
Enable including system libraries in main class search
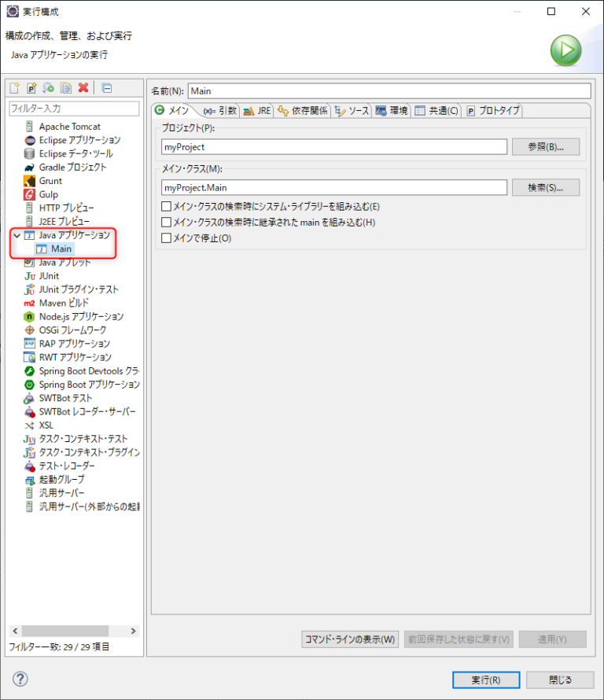166,207
